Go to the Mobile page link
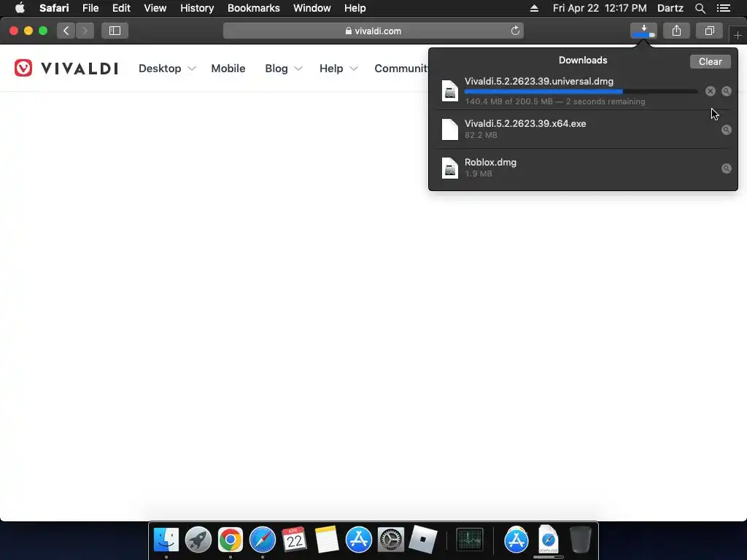 (x=228, y=69)
